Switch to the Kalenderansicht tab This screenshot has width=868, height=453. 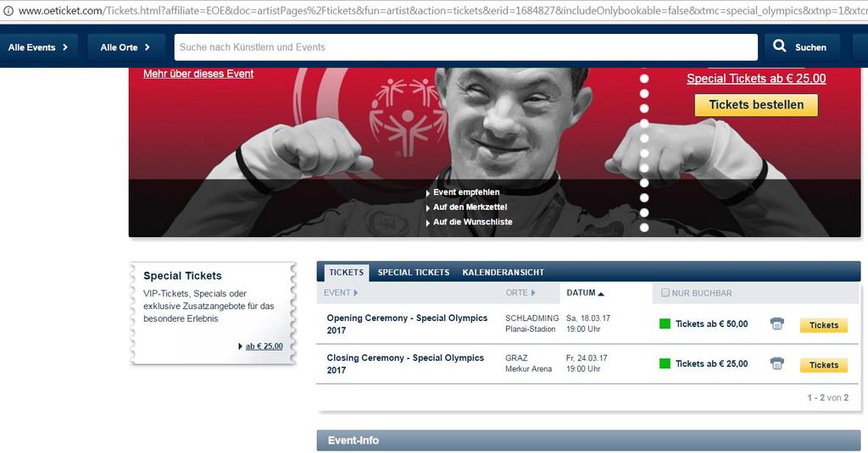504,272
